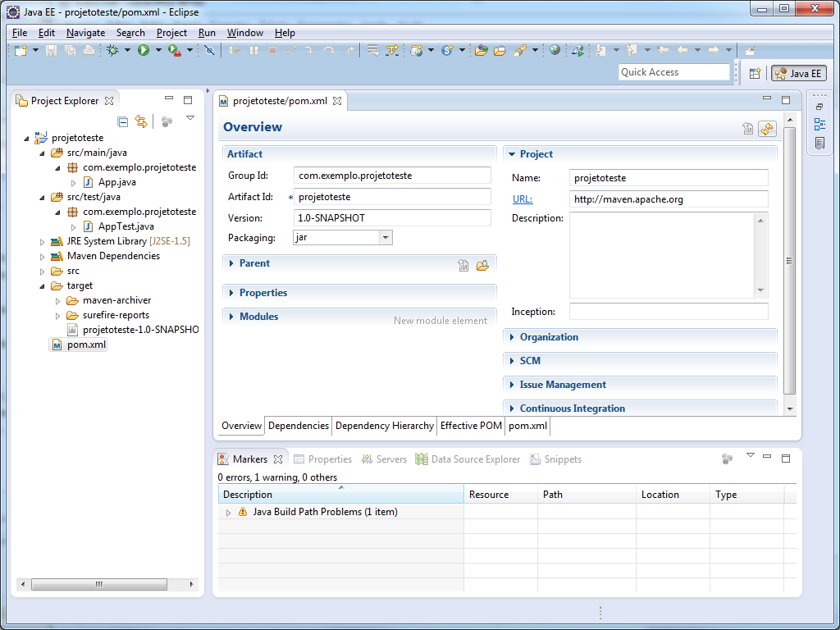Click the Task List icon in right sidebar
The image size is (840, 630).
tap(819, 143)
